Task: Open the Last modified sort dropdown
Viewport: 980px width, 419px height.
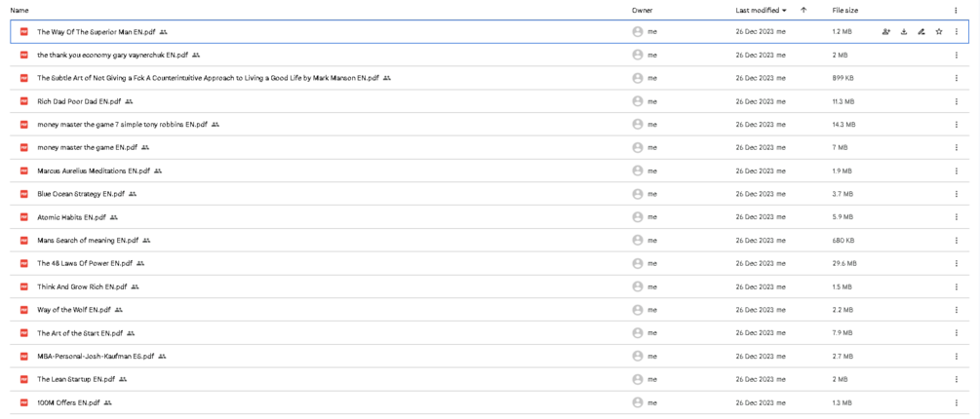Action: click(x=761, y=10)
